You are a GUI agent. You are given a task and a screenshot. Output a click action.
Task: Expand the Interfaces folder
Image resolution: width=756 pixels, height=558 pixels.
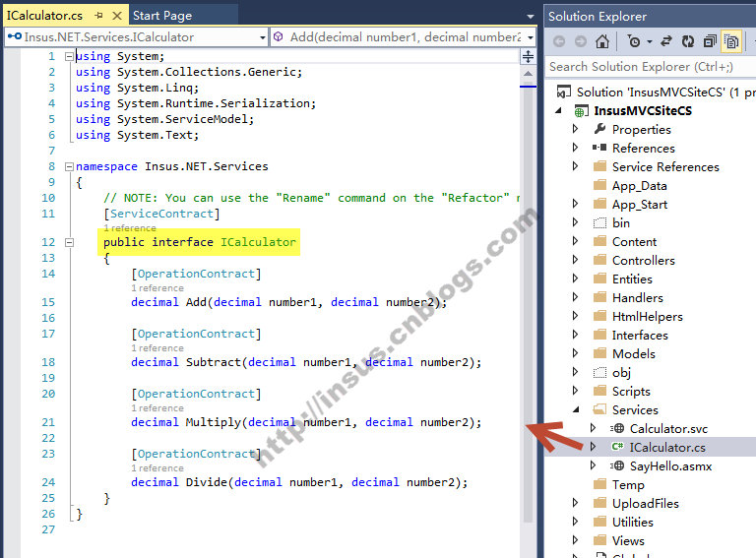click(x=575, y=335)
